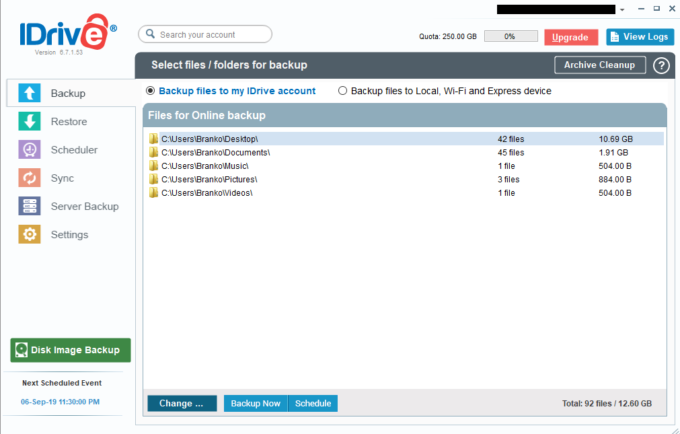
Task: Click the Change ... button
Action: click(182, 403)
